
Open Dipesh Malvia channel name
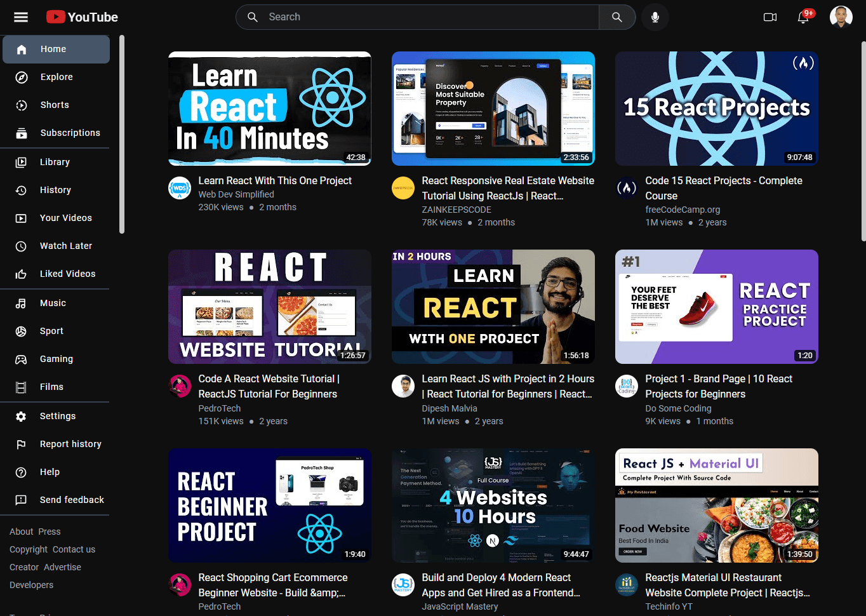coord(450,408)
